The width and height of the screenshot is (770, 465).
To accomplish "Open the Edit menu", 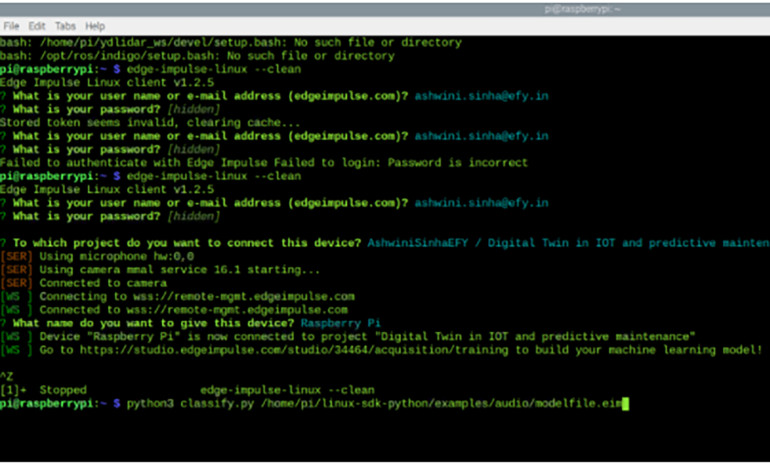I will pos(37,26).
